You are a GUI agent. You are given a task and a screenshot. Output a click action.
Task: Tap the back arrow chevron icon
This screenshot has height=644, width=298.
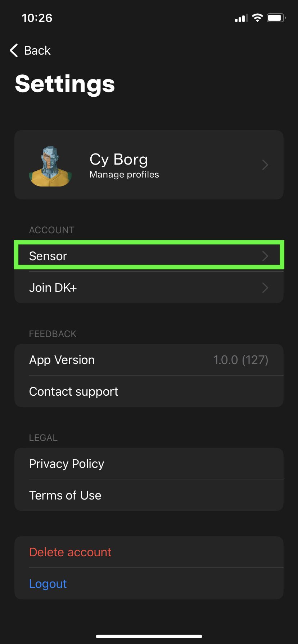(14, 51)
